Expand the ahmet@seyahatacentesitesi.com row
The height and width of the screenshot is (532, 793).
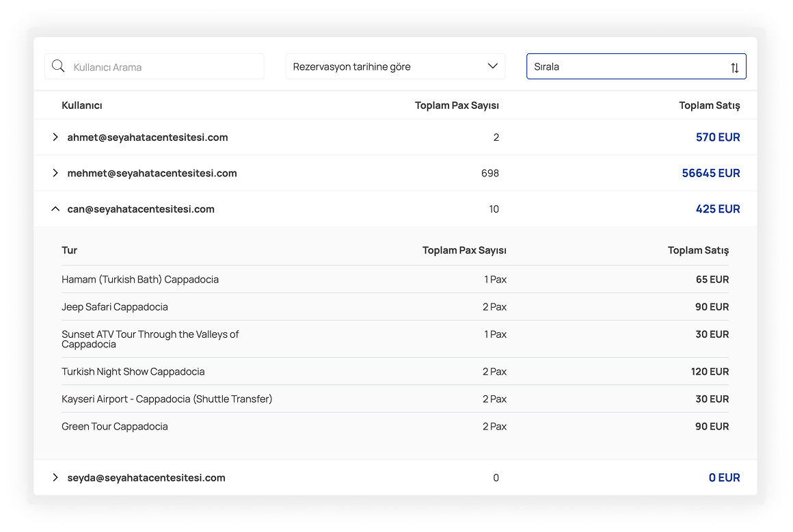55,137
